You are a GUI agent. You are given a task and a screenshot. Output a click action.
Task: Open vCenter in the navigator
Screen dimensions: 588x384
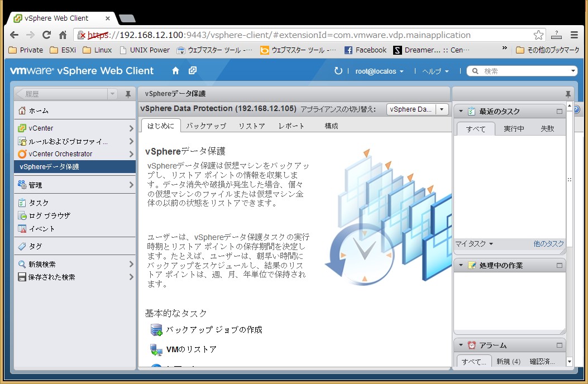75,128
